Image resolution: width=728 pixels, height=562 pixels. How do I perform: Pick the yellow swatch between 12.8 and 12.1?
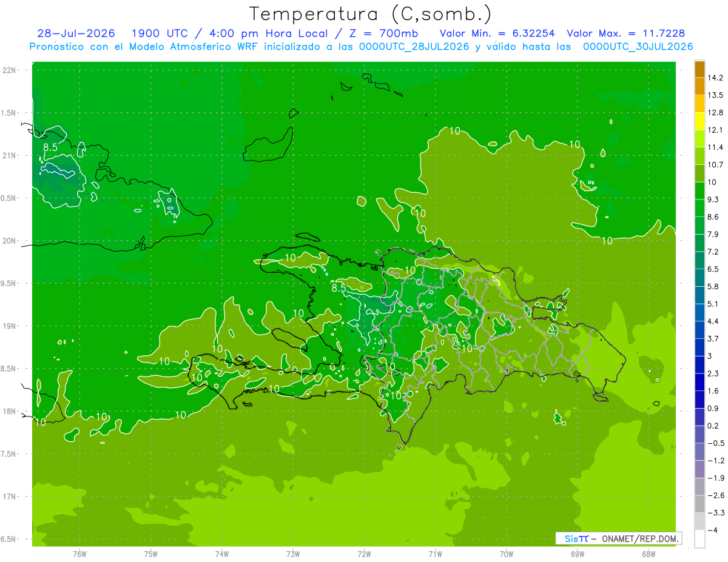point(699,121)
